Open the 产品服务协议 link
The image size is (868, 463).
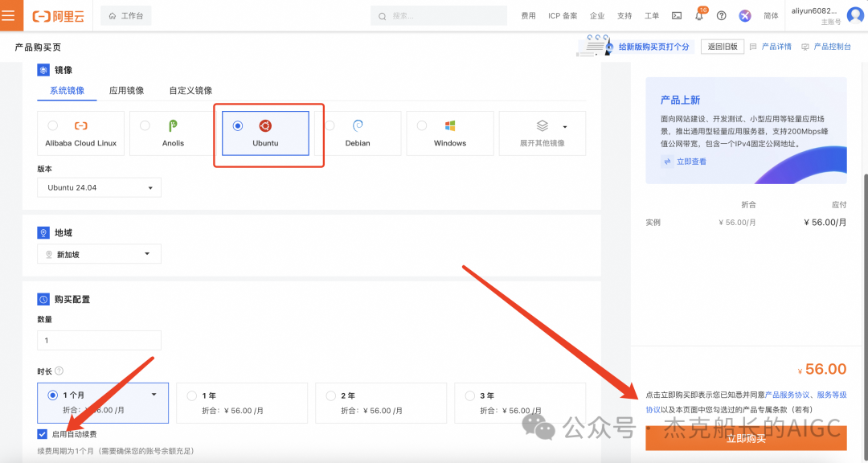click(787, 395)
